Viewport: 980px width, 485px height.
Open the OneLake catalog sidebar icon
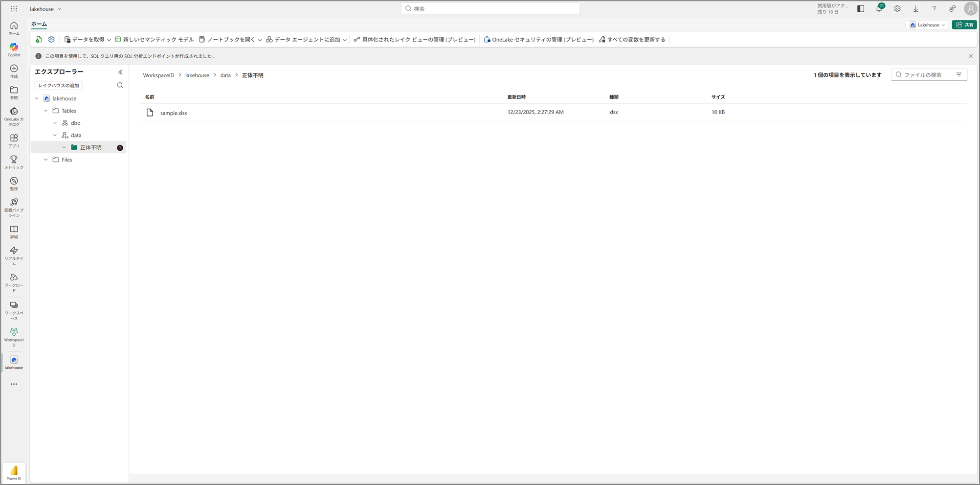pos(14,115)
